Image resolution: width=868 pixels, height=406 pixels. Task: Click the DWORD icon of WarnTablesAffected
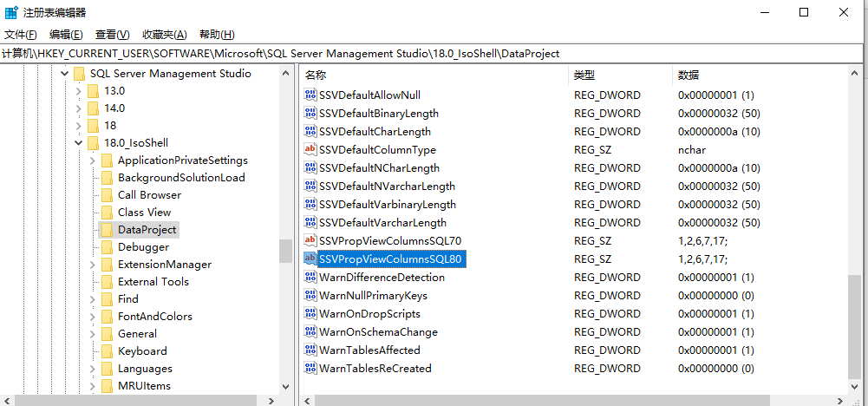[310, 350]
